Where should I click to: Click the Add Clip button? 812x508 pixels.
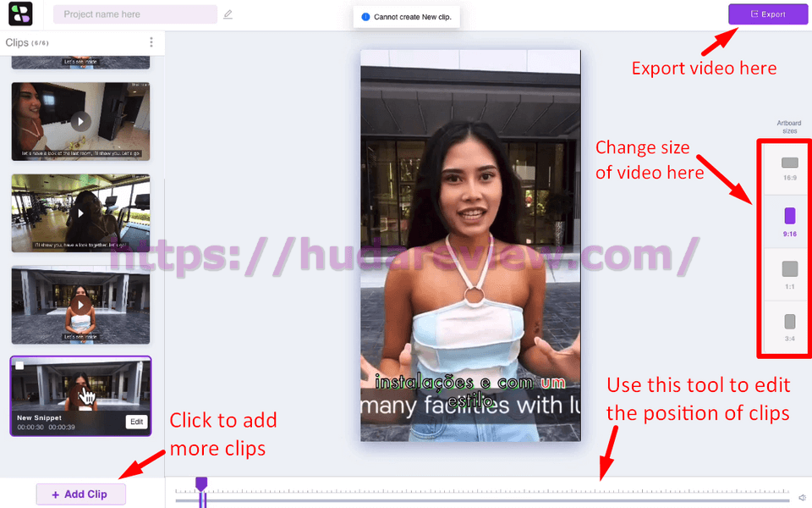pos(80,494)
